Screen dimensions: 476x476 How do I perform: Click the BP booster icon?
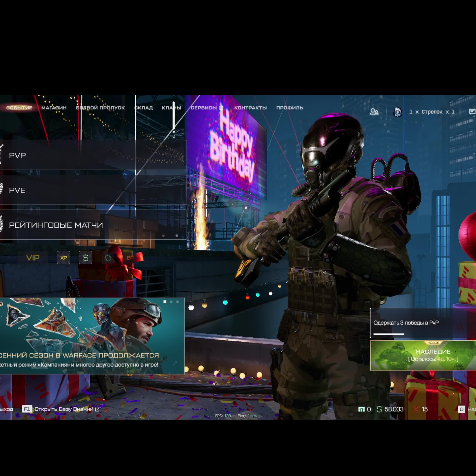130,258
